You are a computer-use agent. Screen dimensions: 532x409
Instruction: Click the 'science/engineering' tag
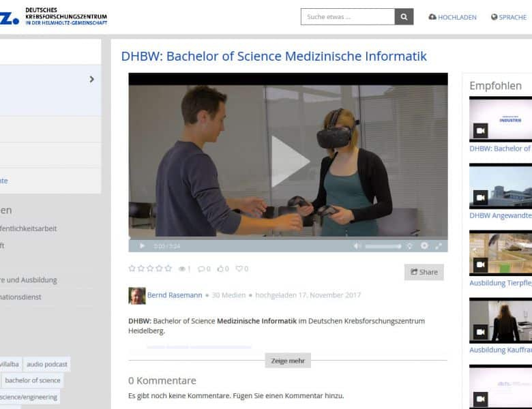click(29, 397)
